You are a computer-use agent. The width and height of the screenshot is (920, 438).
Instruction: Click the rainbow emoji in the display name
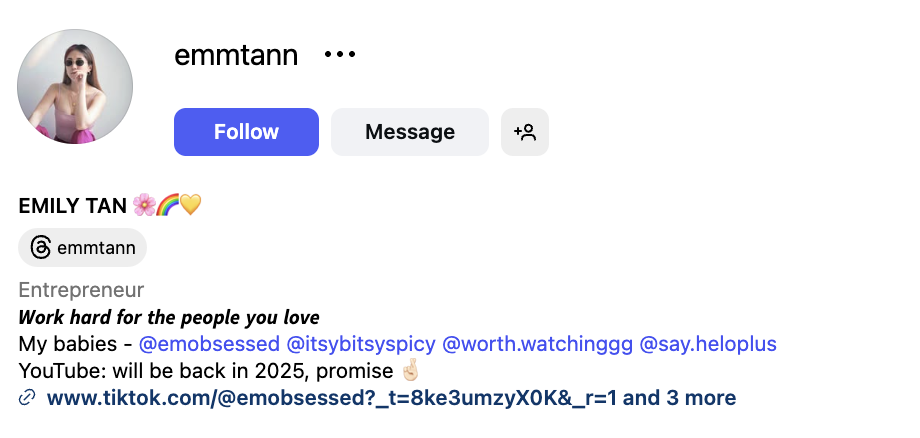click(x=167, y=206)
